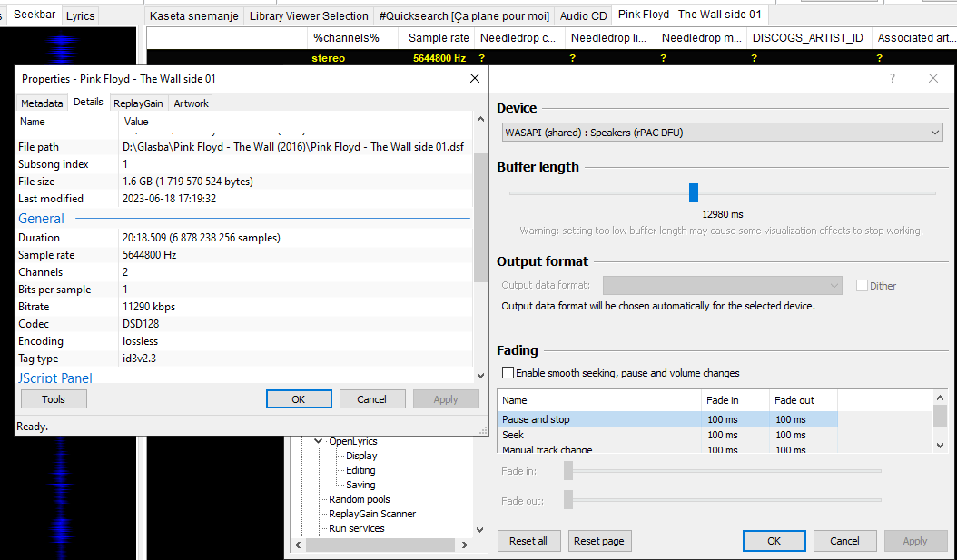Open Library Viewer Selection playlist tab

(x=309, y=15)
